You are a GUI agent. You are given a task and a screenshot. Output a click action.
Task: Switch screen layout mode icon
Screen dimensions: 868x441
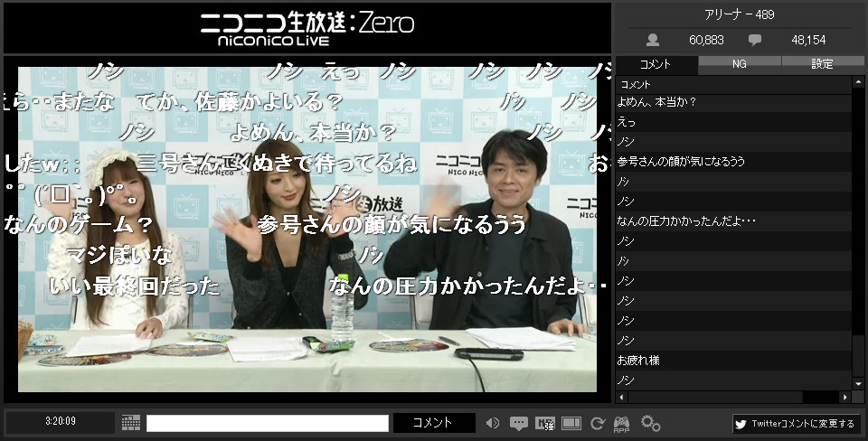[x=571, y=424]
